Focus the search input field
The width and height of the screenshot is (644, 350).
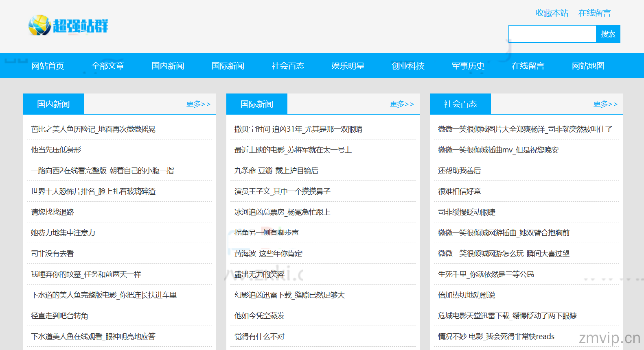coord(552,34)
